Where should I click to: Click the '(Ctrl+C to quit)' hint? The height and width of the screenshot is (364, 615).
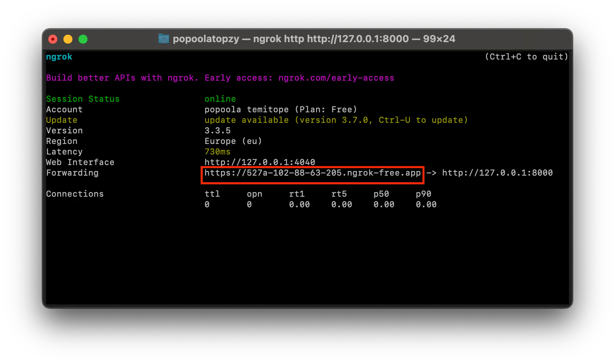(526, 57)
